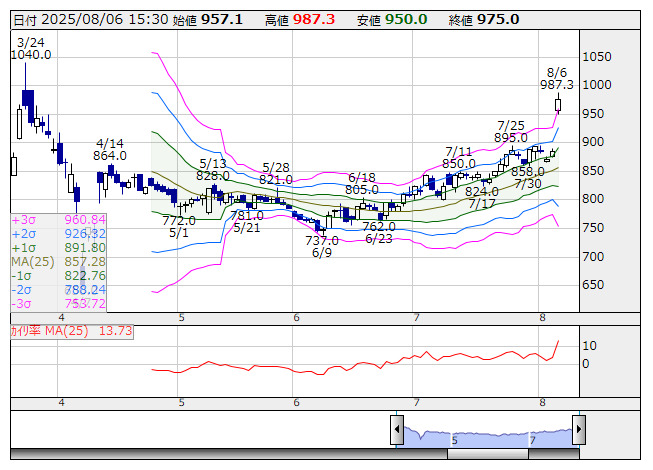Select the +1σ legend entry

click(58, 248)
